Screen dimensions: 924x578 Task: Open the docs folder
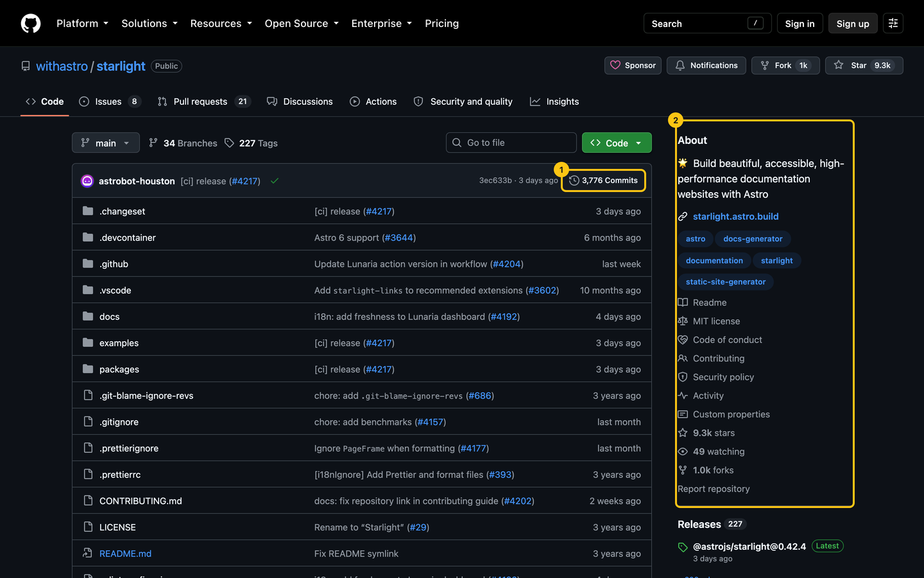click(x=110, y=317)
